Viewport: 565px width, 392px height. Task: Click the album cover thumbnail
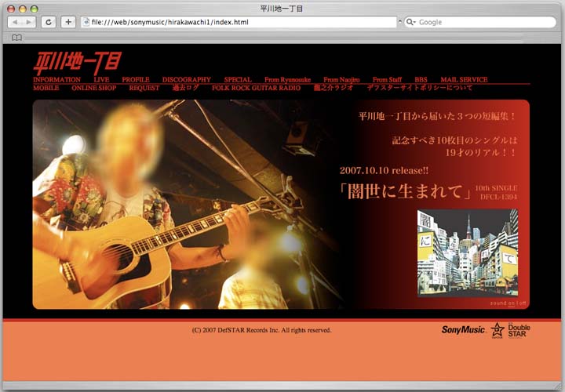point(468,252)
